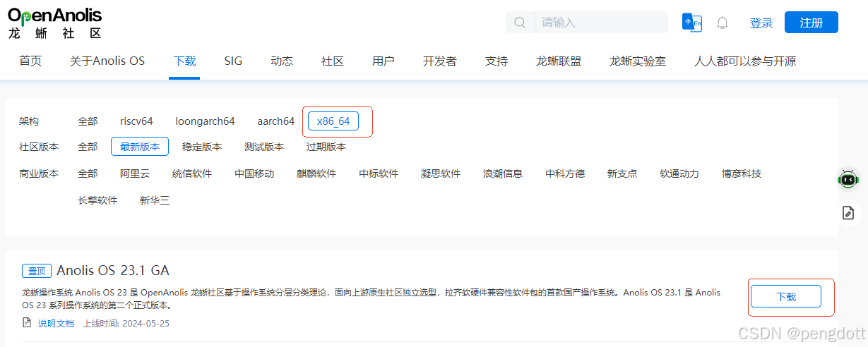Open the 龙蜥实验室 nav item
Viewport: 868px width, 347px height.
(x=638, y=61)
